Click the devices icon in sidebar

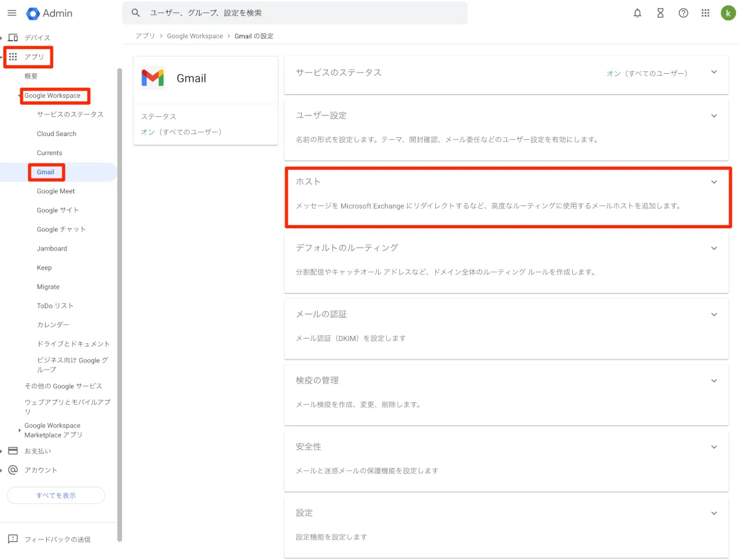[13, 38]
